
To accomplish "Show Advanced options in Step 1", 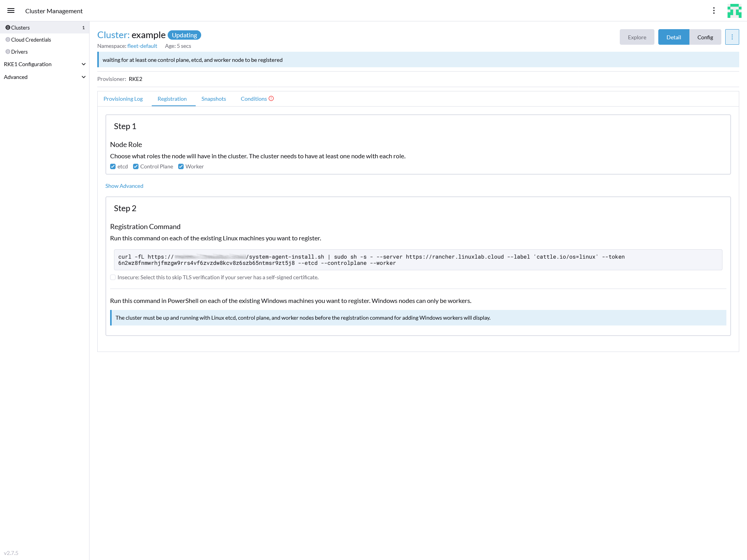I will pos(124,185).
